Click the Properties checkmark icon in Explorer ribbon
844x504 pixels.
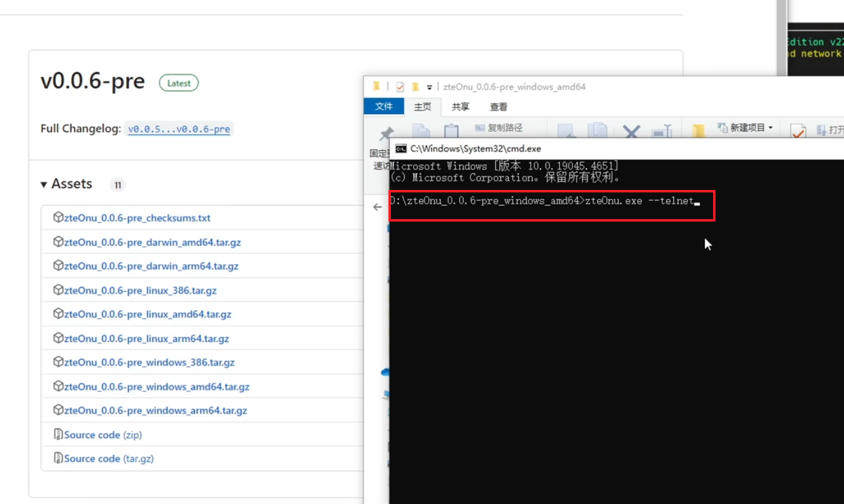[798, 131]
